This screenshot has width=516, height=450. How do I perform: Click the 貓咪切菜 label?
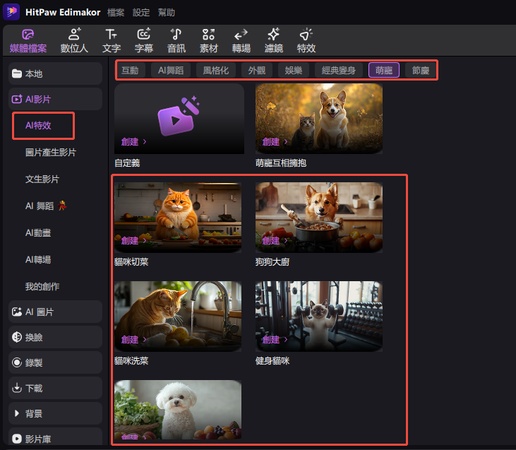(131, 262)
